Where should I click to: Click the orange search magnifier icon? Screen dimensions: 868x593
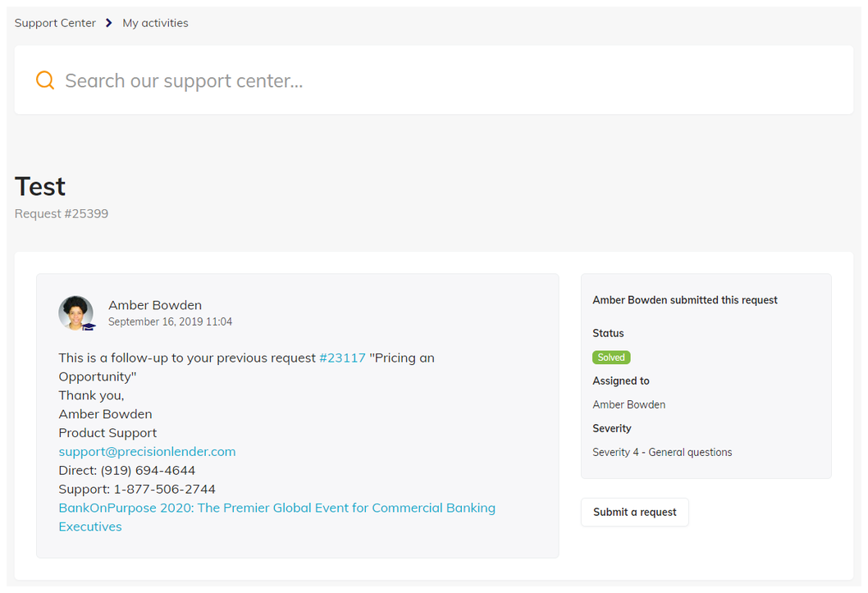[45, 80]
